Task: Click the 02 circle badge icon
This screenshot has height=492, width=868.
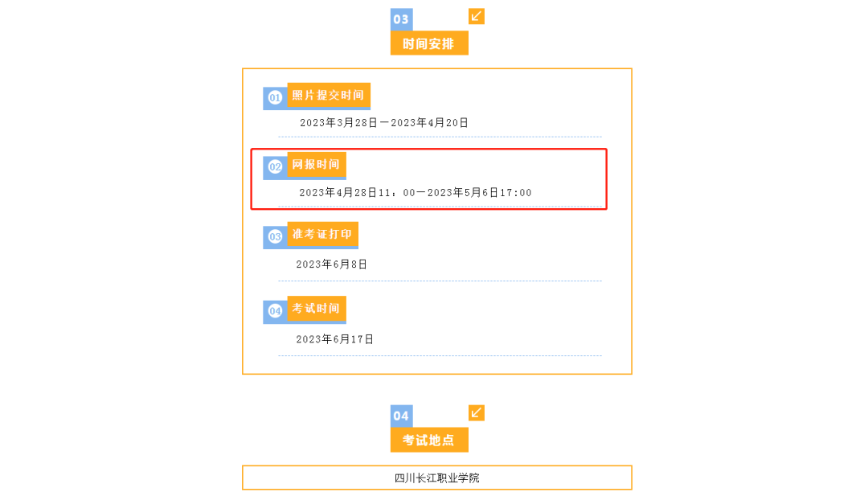Action: [x=275, y=167]
